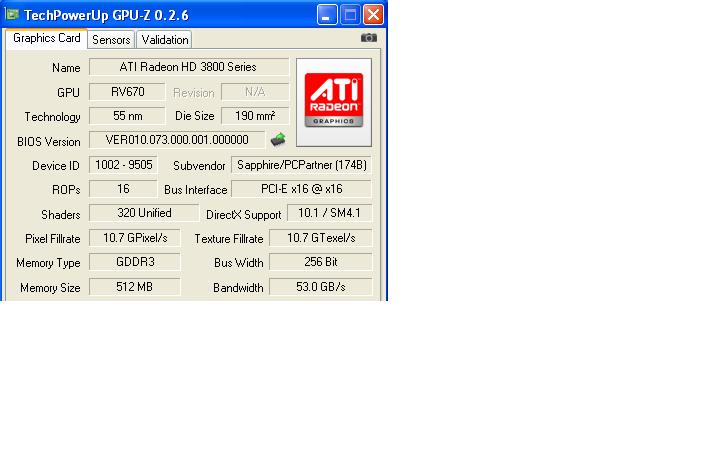Viewport: 720px width, 450px height.
Task: Click the 'Revision' label text
Action: pyautogui.click(x=194, y=93)
